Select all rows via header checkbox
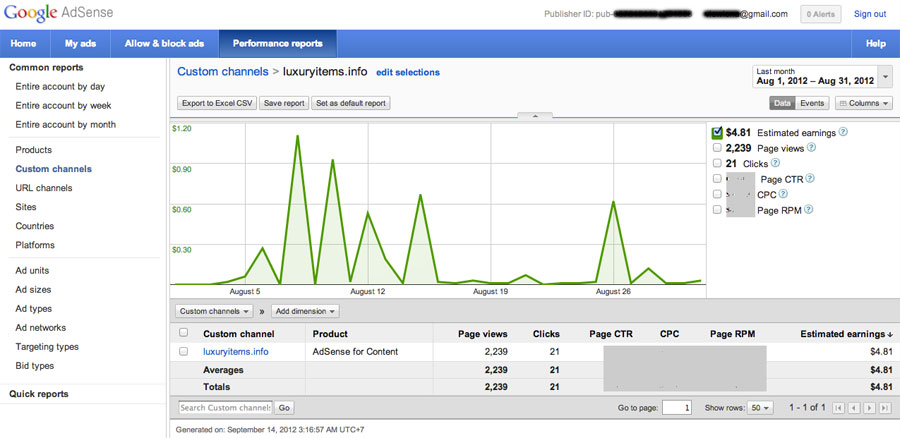 [x=184, y=332]
